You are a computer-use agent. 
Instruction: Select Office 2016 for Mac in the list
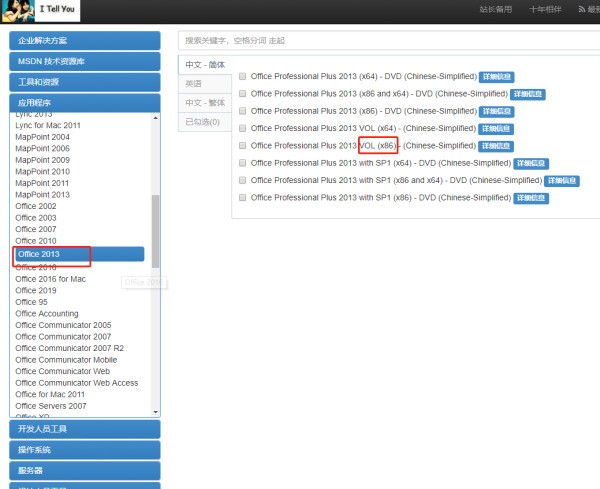pos(50,279)
